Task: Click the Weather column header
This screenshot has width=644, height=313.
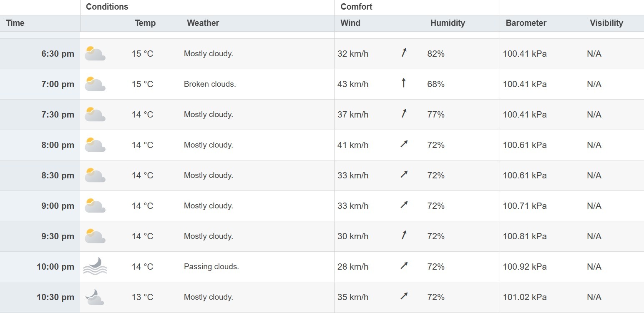Action: point(203,23)
